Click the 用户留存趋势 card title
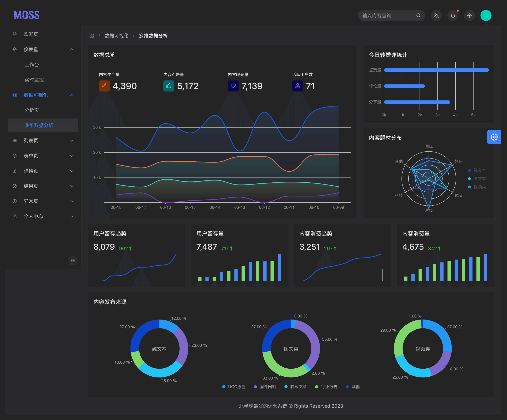This screenshot has width=507, height=420. (110, 234)
